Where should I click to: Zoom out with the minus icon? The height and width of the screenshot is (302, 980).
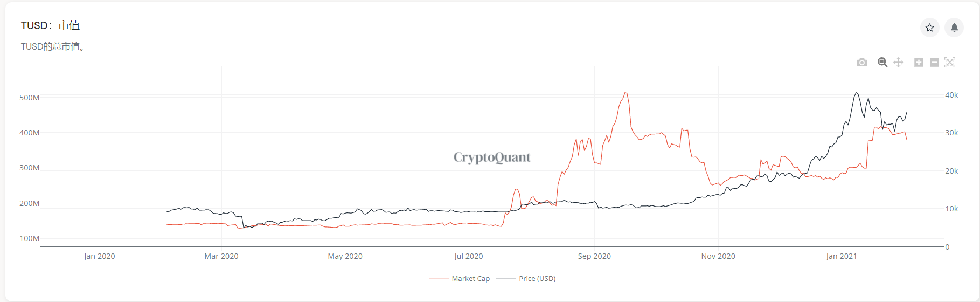tap(934, 63)
